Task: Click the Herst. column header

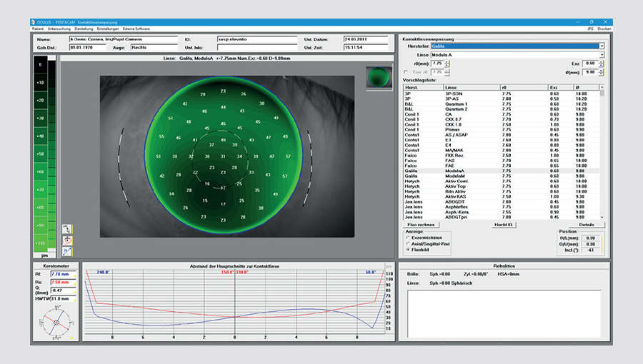Action: pyautogui.click(x=423, y=88)
